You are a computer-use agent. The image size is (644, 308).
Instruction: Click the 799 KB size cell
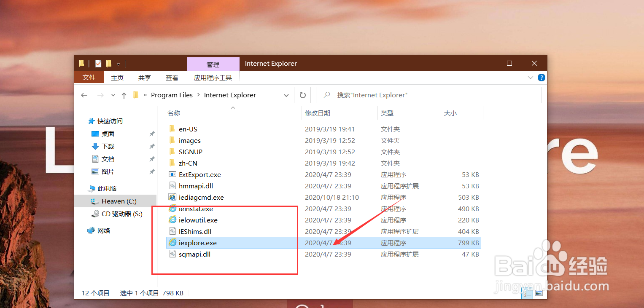468,243
